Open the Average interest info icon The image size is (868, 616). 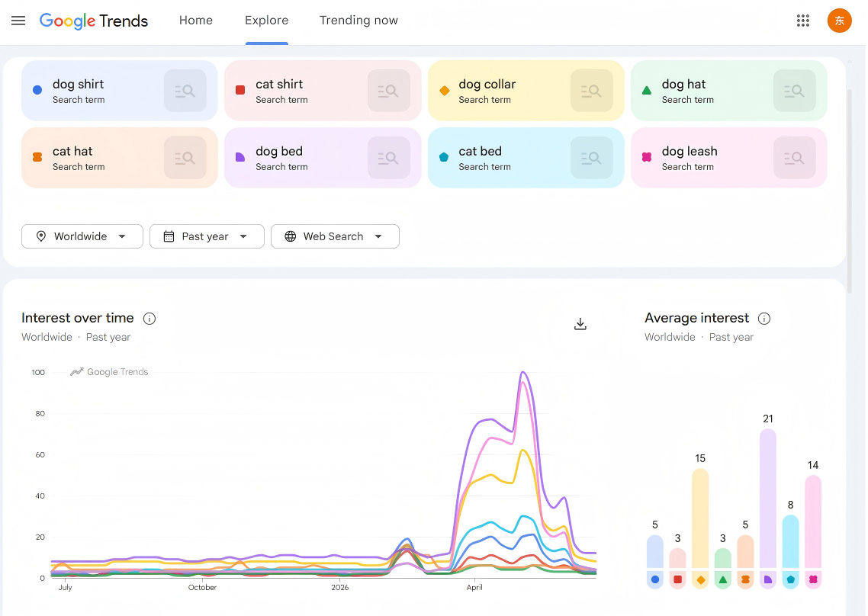point(764,319)
